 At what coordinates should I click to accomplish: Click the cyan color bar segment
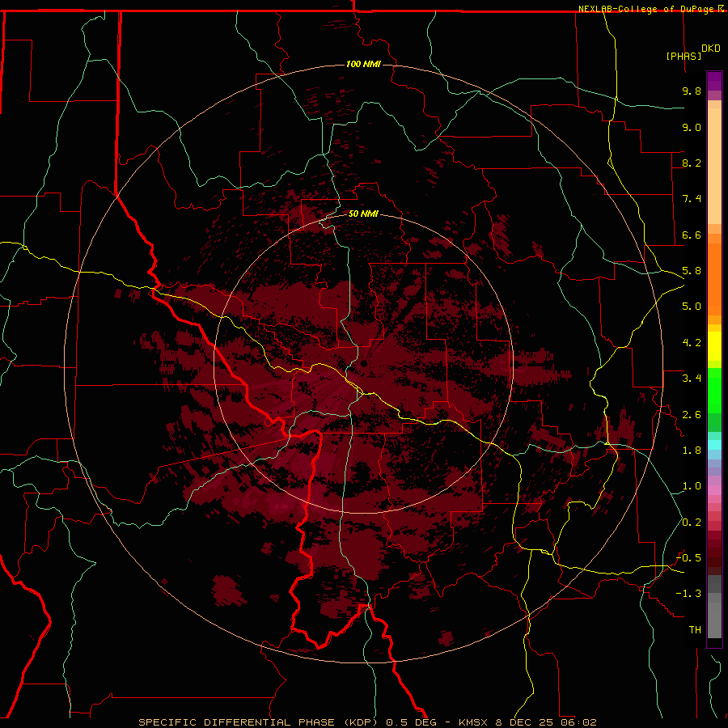[x=714, y=445]
